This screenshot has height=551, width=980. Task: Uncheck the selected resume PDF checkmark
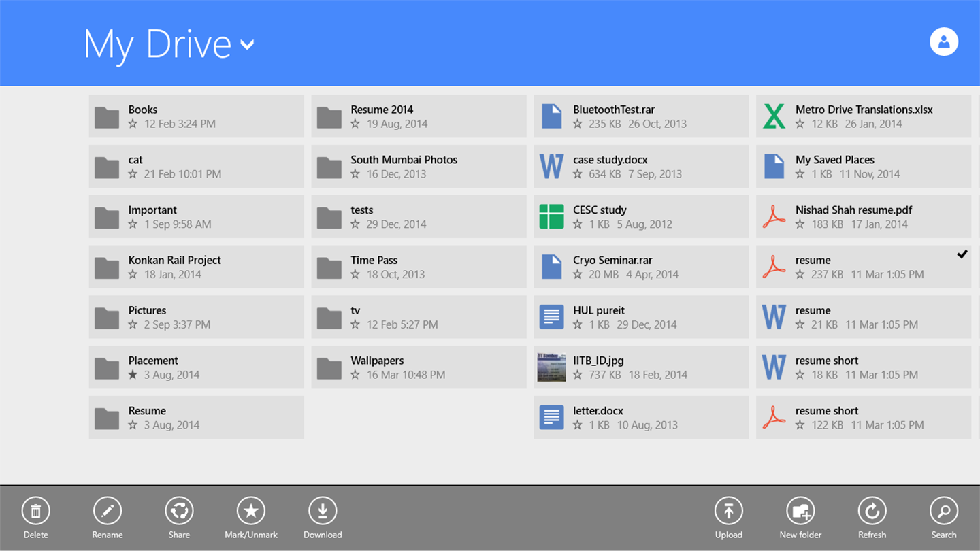962,254
